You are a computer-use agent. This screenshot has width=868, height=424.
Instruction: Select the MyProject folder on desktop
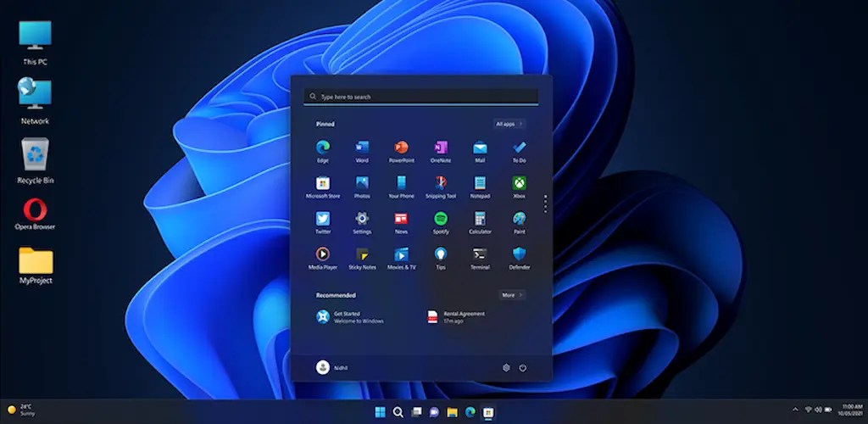point(36,265)
